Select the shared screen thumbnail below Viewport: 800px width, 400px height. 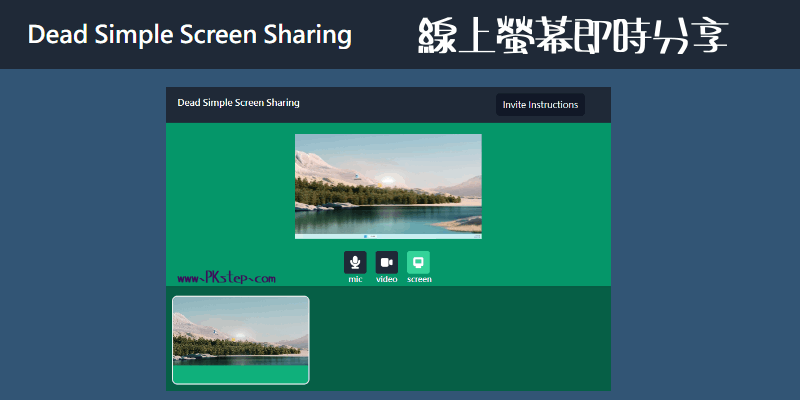click(241, 340)
